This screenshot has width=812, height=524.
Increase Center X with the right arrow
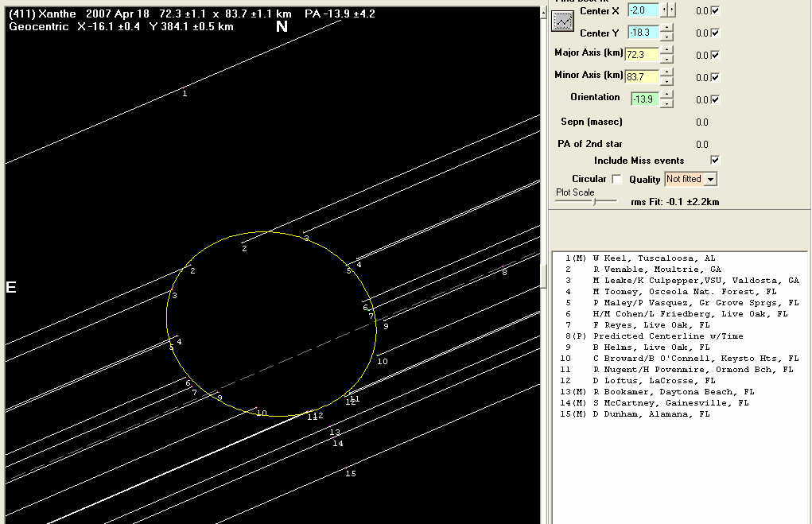672,10
